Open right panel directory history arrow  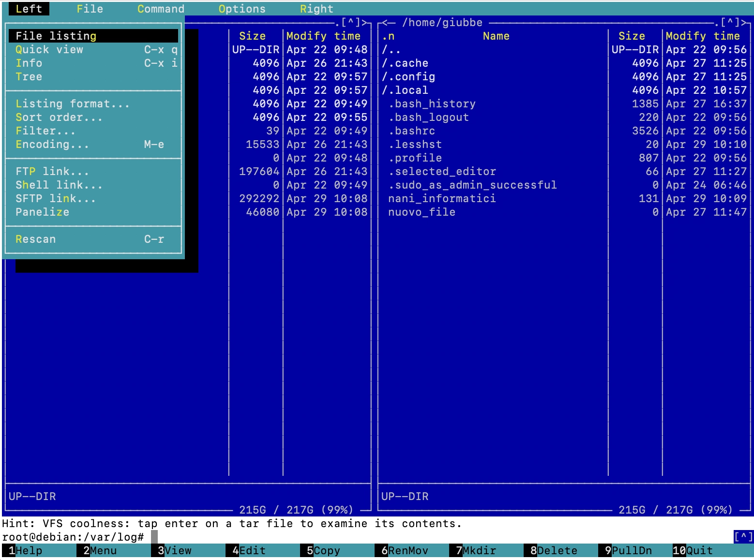386,22
